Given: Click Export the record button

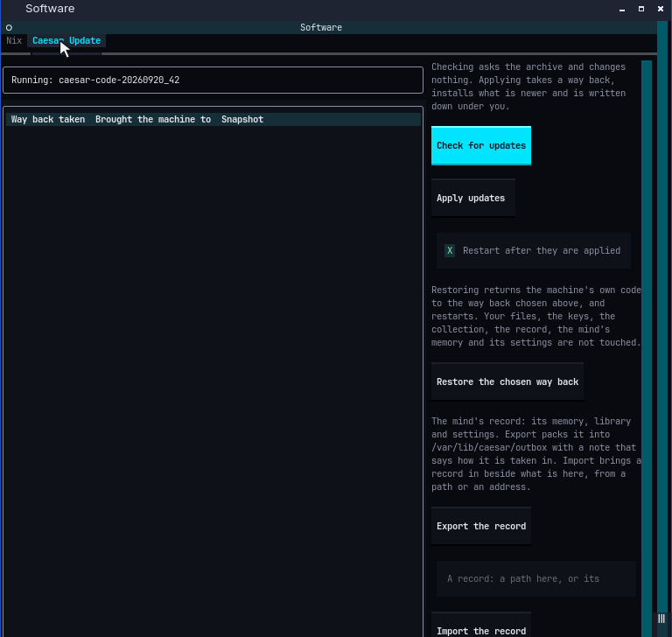Looking at the screenshot, I should point(481,527).
